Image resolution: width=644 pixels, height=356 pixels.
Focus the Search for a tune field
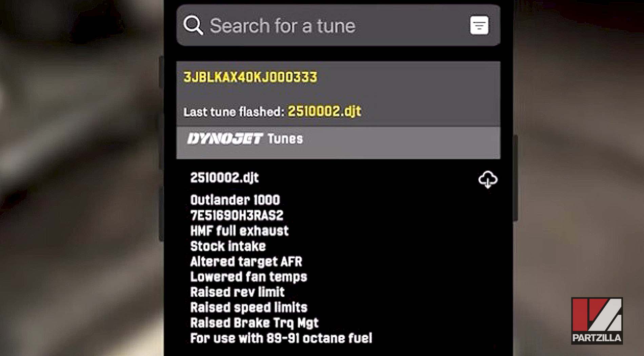click(338, 25)
